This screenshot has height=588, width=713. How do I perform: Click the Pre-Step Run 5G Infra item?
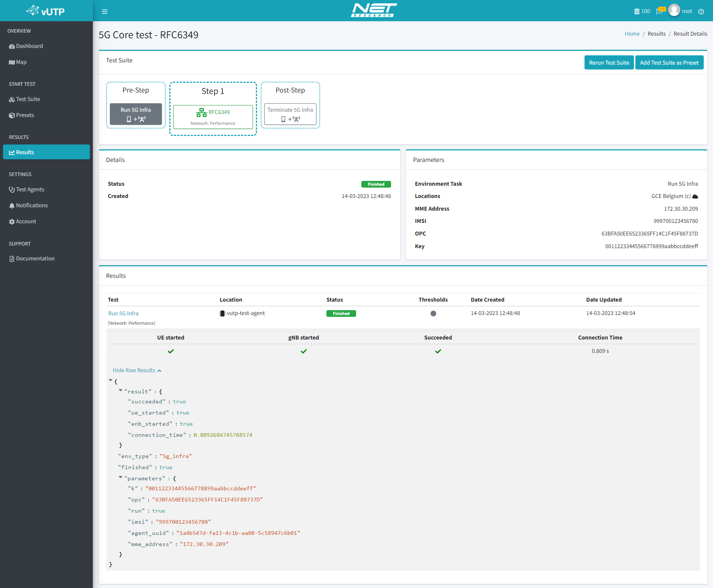[136, 114]
